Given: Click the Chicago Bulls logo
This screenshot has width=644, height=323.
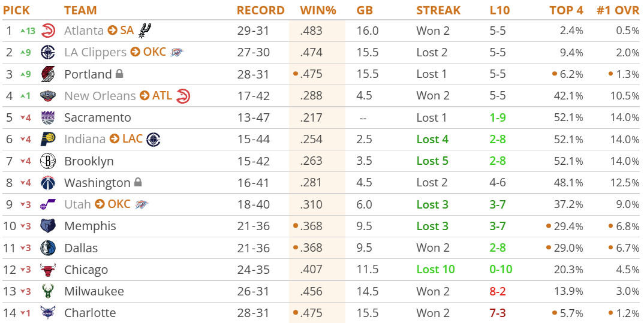Looking at the screenshot, I should [x=48, y=270].
